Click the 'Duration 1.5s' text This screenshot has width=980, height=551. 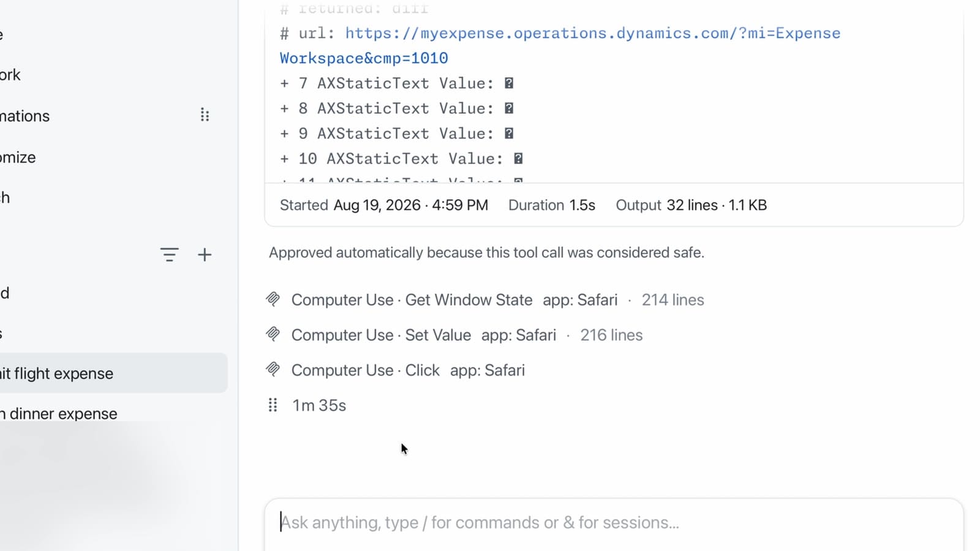(x=552, y=205)
